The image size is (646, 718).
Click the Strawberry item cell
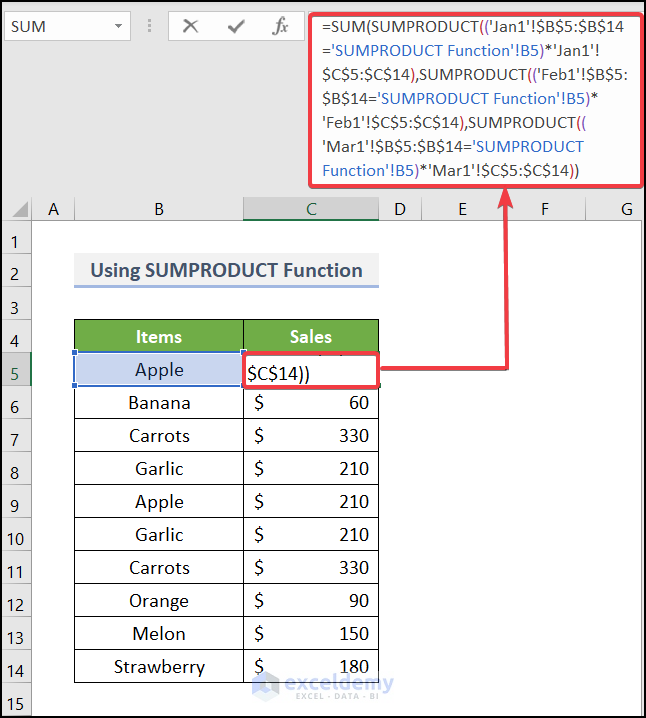[159, 666]
